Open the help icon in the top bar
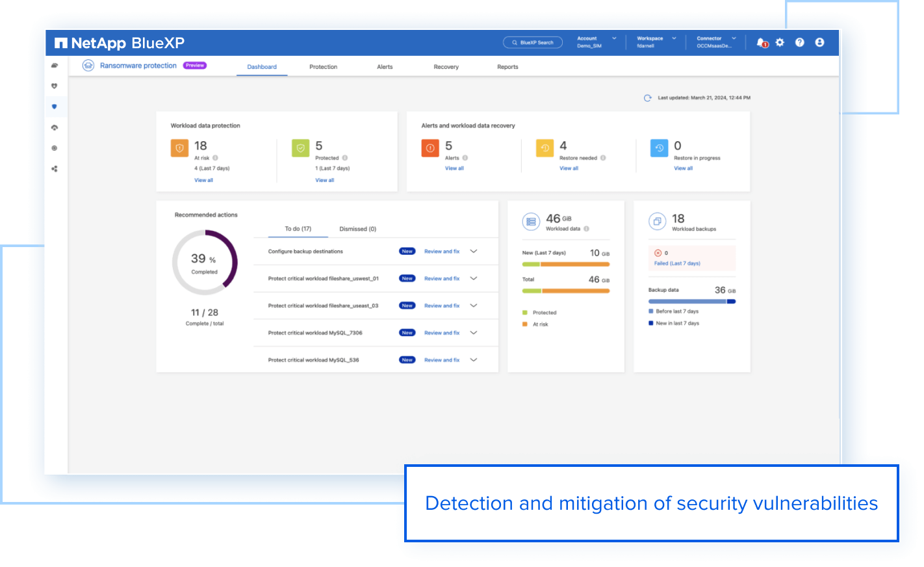This screenshot has width=924, height=567. point(800,42)
